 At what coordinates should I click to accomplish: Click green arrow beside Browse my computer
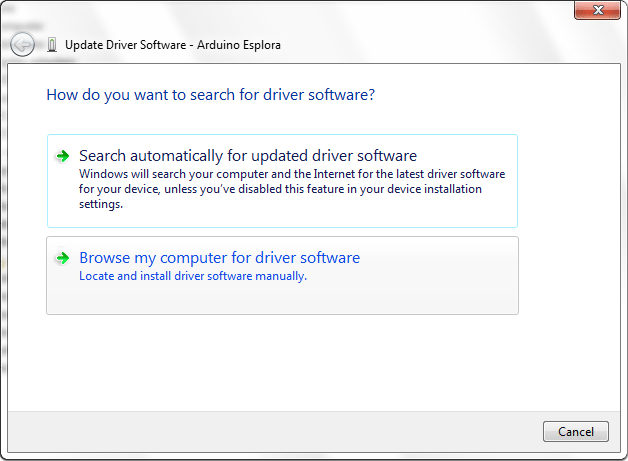coord(62,258)
